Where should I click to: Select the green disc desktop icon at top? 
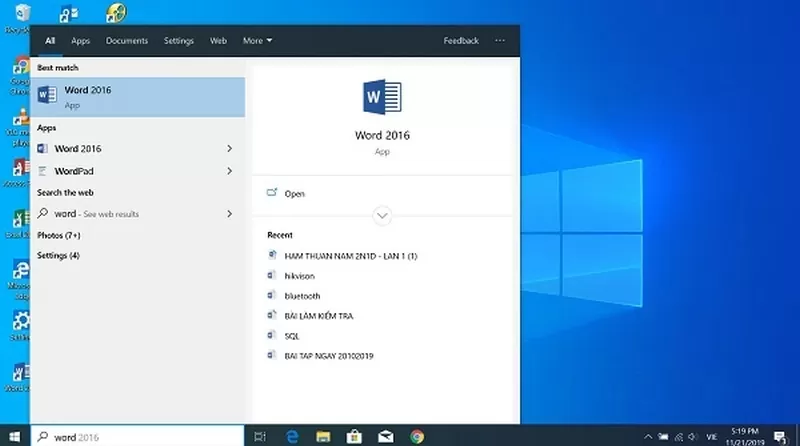116,13
